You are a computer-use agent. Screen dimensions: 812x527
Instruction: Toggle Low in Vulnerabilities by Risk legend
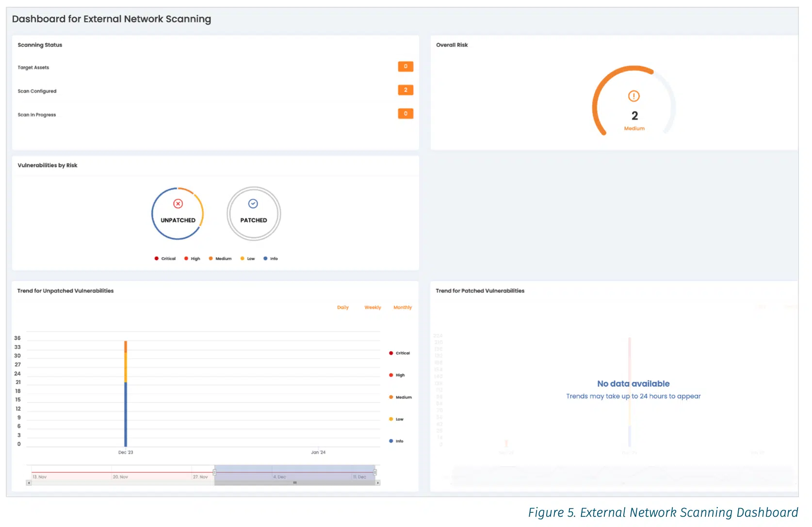247,259
